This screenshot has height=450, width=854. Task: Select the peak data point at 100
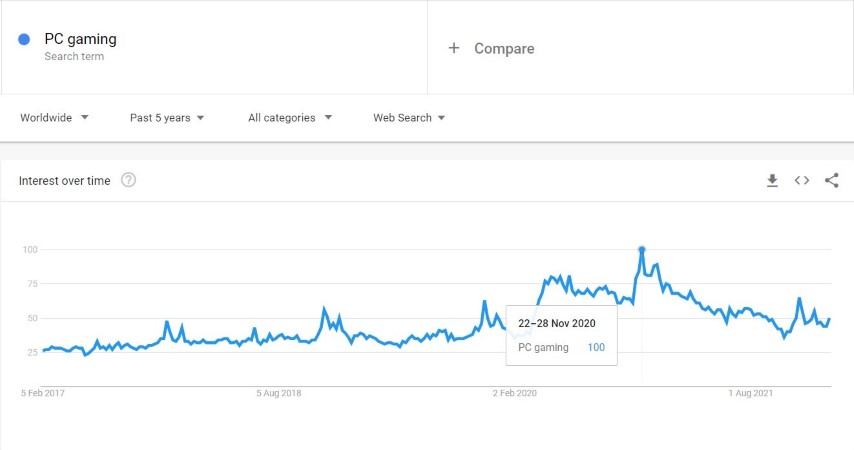coord(642,250)
